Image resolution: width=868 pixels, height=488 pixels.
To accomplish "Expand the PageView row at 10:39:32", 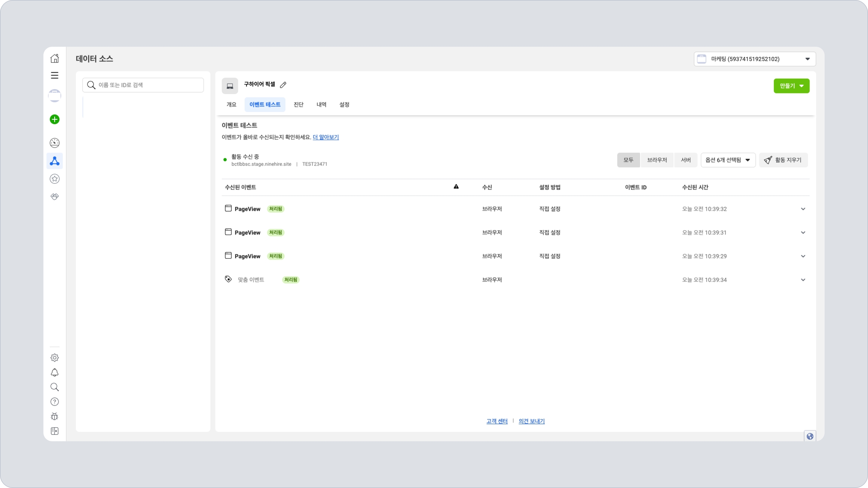I will pos(803,209).
